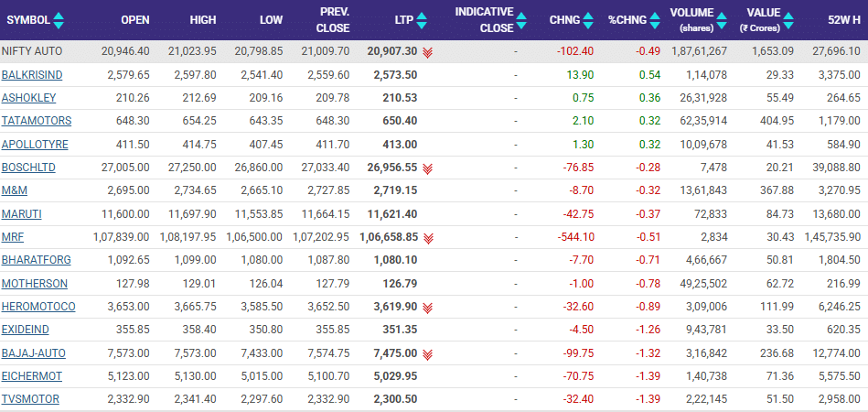The width and height of the screenshot is (868, 412).
Task: Select TATAMOTORS volume 62,35,914
Action: pyautogui.click(x=702, y=121)
